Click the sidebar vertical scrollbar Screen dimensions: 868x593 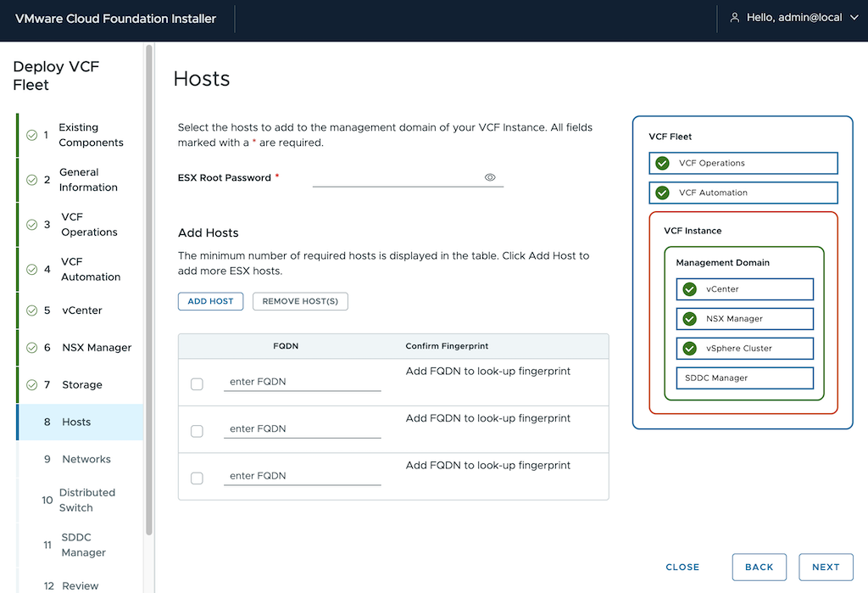click(148, 290)
